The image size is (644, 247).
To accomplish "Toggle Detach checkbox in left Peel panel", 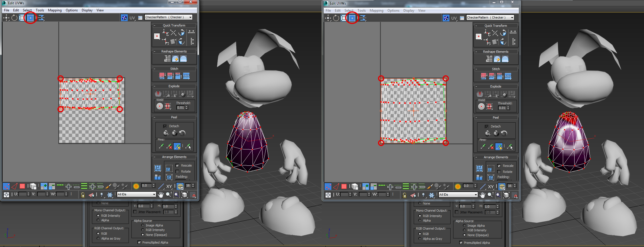I will tap(165, 126).
